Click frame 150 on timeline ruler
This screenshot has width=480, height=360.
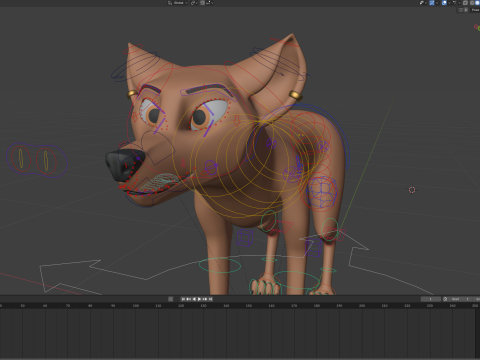click(x=249, y=305)
